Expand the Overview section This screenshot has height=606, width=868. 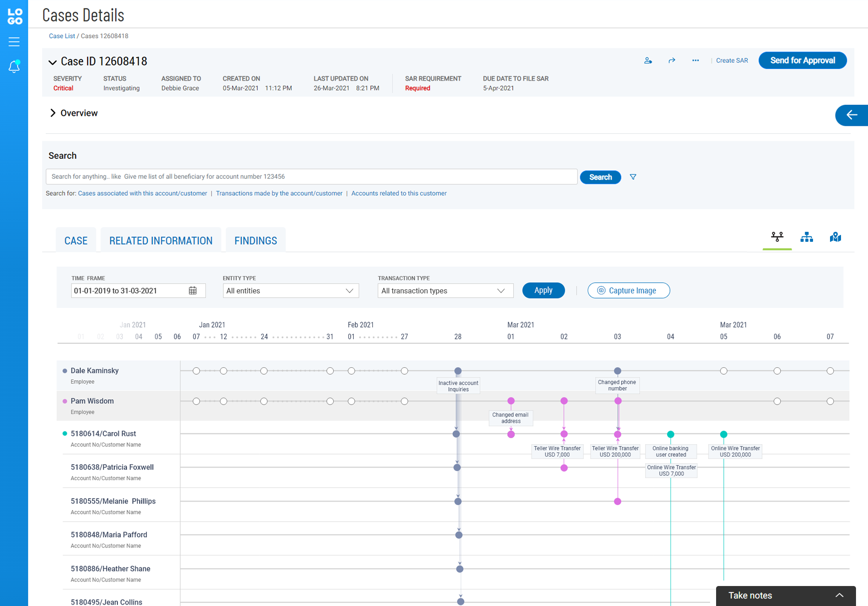(x=53, y=113)
